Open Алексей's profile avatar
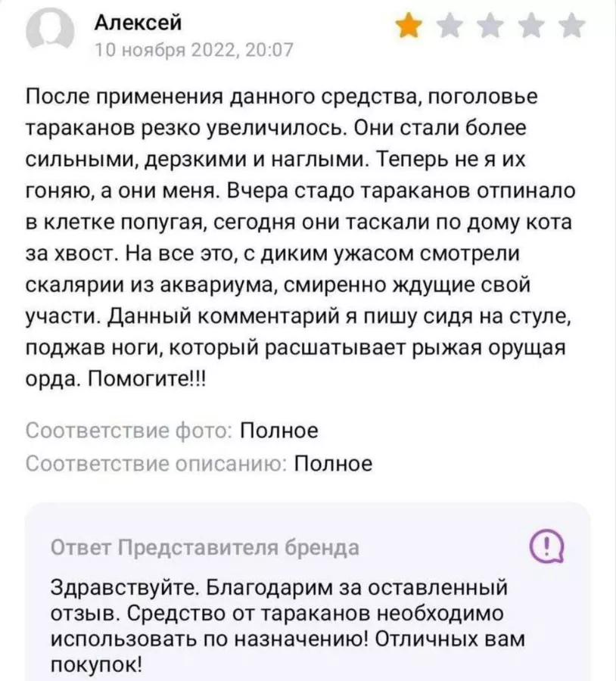 [x=51, y=30]
